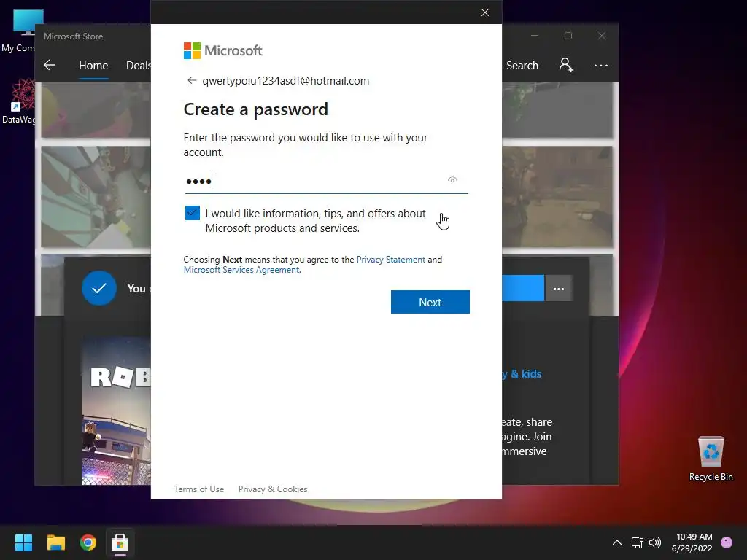Screen dimensions: 747x560
Task: Select the DataWag desktop shortcut
Action: click(19, 101)
